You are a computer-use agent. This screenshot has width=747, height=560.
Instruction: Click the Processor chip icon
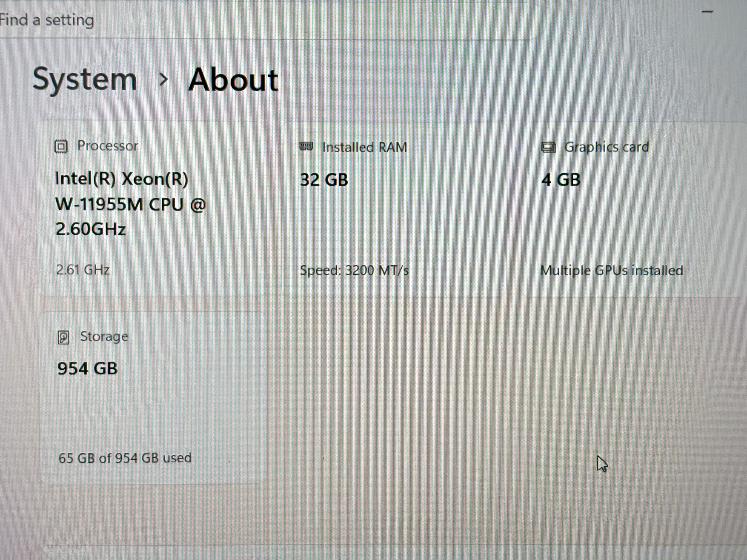tap(61, 146)
